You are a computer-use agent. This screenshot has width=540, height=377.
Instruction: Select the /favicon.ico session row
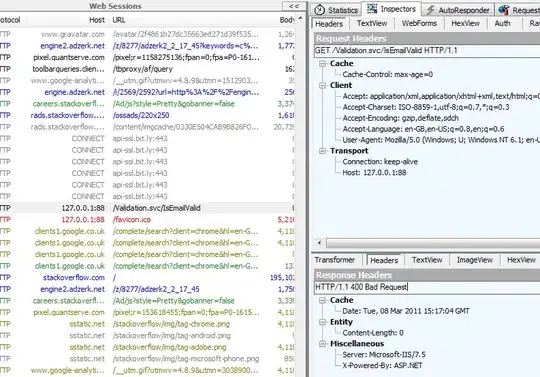(147, 220)
